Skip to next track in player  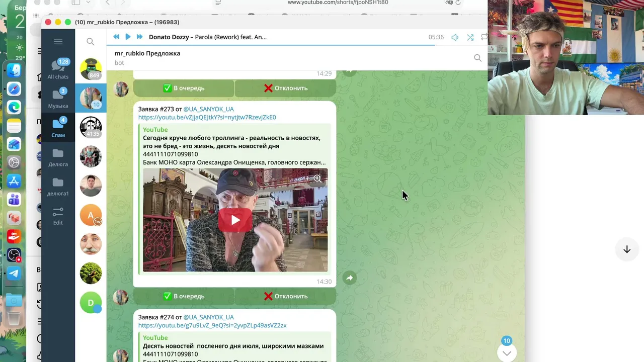(x=139, y=37)
